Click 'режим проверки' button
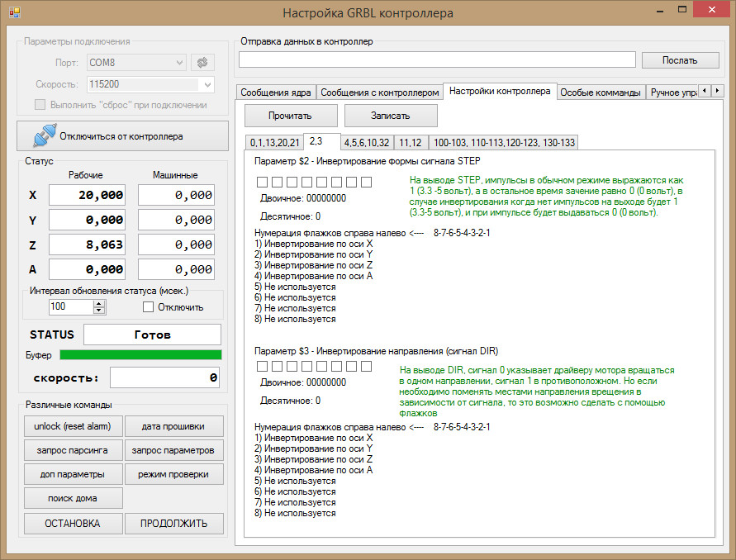Image resolution: width=736 pixels, height=560 pixels. point(173,474)
